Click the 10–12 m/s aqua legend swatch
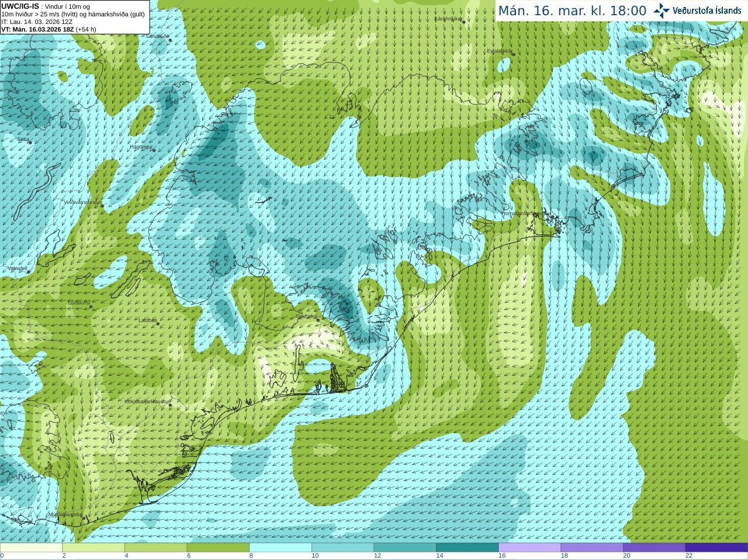The image size is (748, 560). [343, 548]
